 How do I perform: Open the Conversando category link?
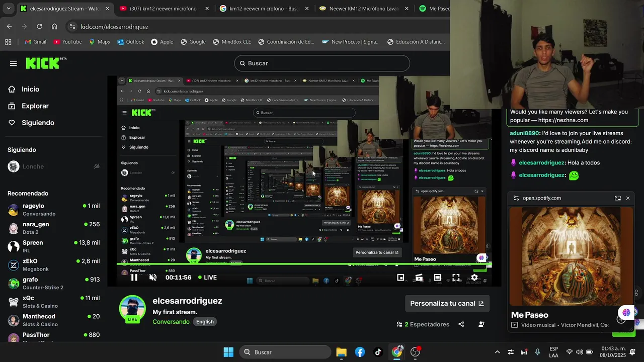click(x=171, y=322)
